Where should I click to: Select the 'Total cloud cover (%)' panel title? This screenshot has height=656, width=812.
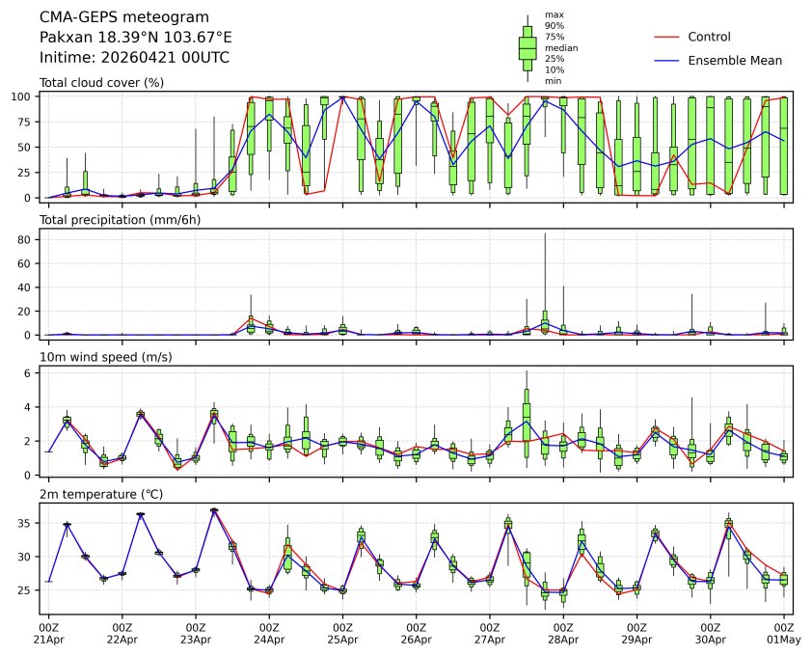tap(101, 83)
